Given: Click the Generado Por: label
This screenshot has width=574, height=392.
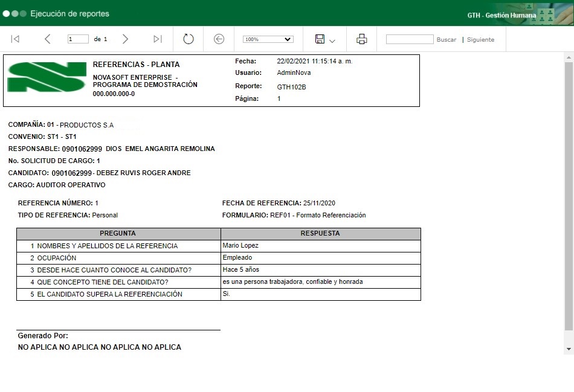Looking at the screenshot, I should coord(43,336).
